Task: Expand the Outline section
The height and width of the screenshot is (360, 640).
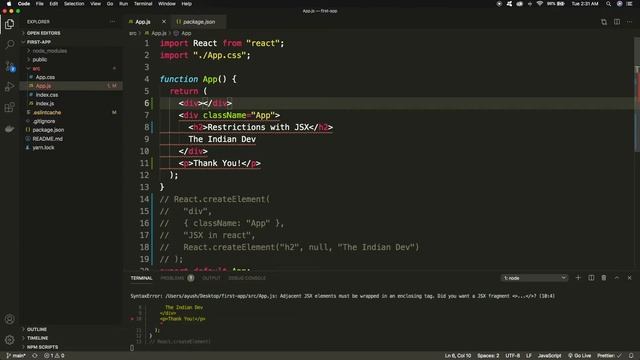Action: click(36, 329)
